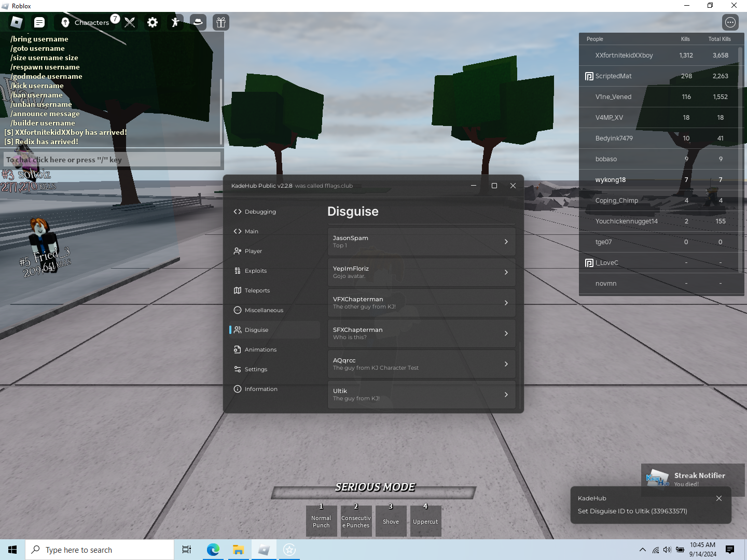This screenshot has height=560, width=747.
Task: Click the chevron on SFXChapterman row
Action: point(506,333)
